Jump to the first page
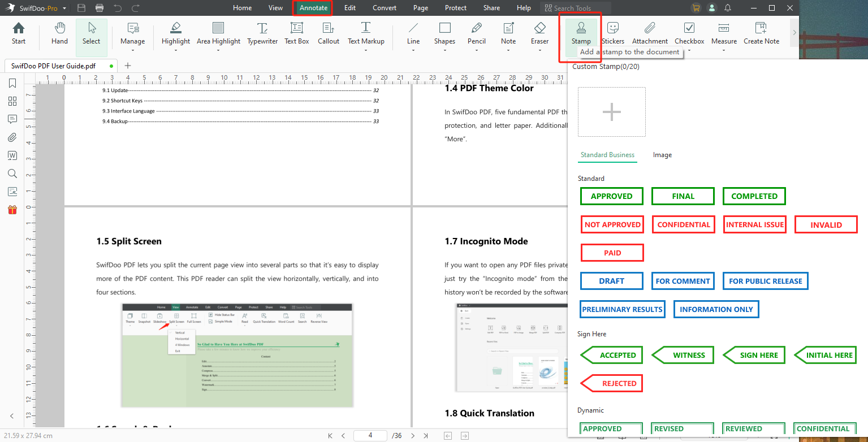The height and width of the screenshot is (442, 868). (330, 435)
